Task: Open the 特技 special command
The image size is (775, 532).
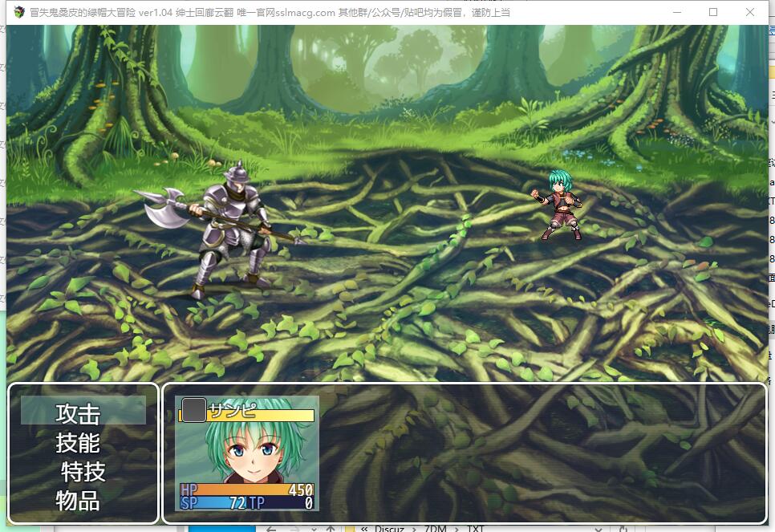Action: coord(83,471)
